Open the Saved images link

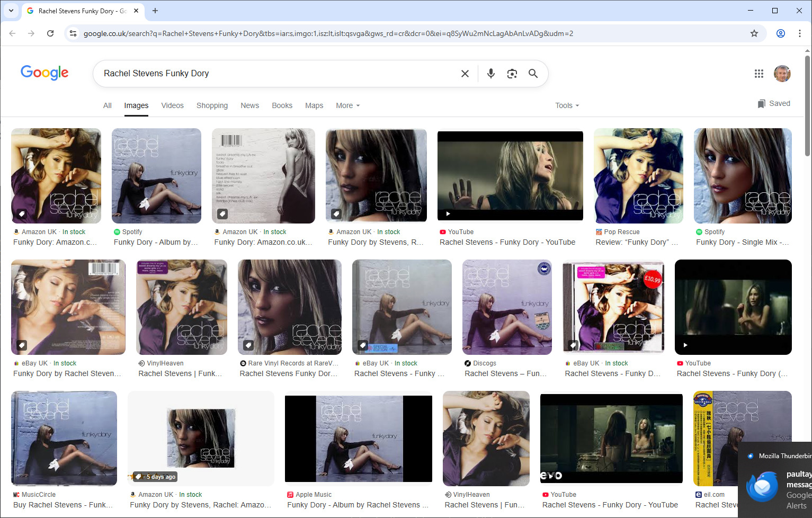point(774,103)
